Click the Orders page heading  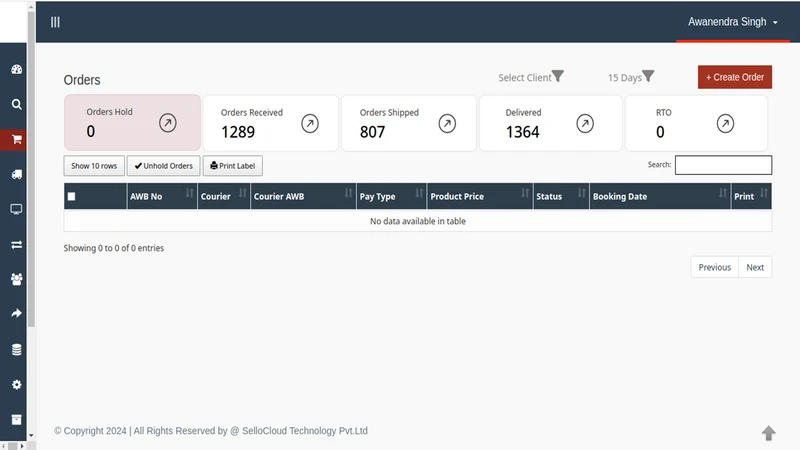point(82,80)
